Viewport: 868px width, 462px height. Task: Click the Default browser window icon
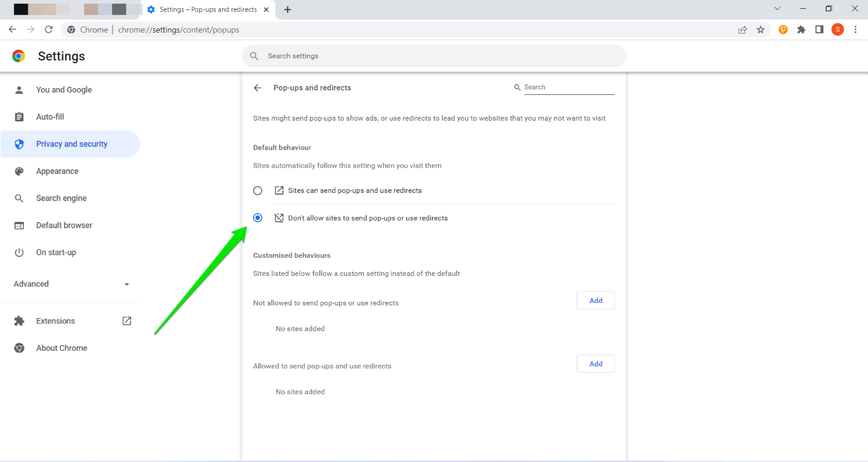[x=19, y=225]
